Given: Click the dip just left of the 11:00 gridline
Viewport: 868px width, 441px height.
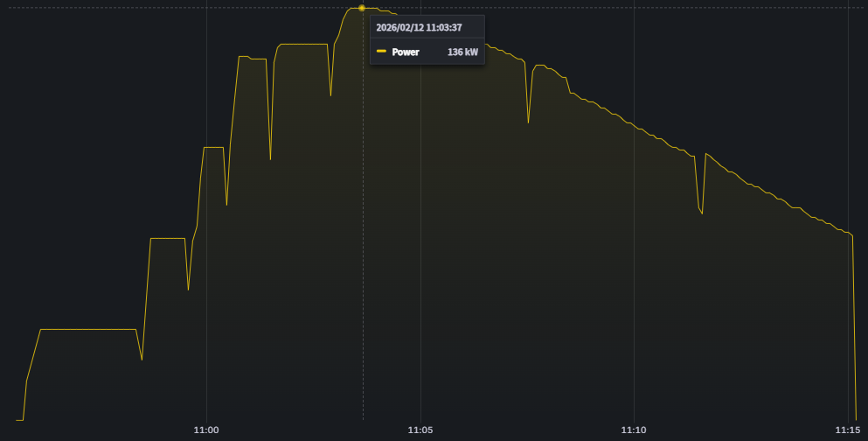Looking at the screenshot, I should click(188, 289).
